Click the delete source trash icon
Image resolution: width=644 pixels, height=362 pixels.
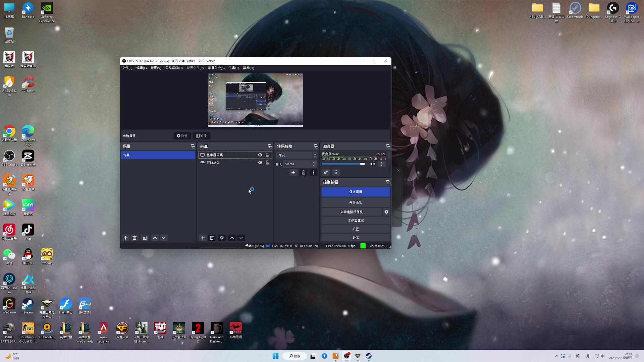coord(211,238)
